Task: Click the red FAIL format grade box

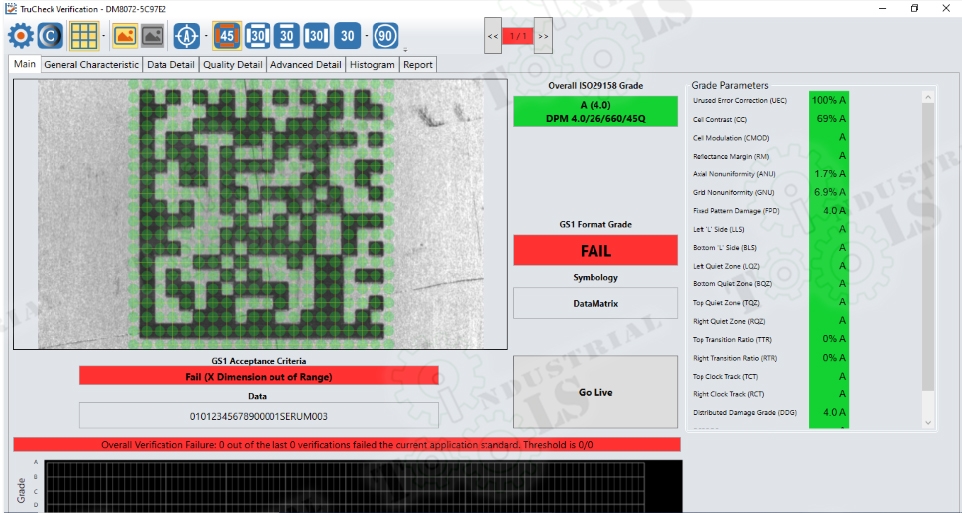Action: [595, 250]
